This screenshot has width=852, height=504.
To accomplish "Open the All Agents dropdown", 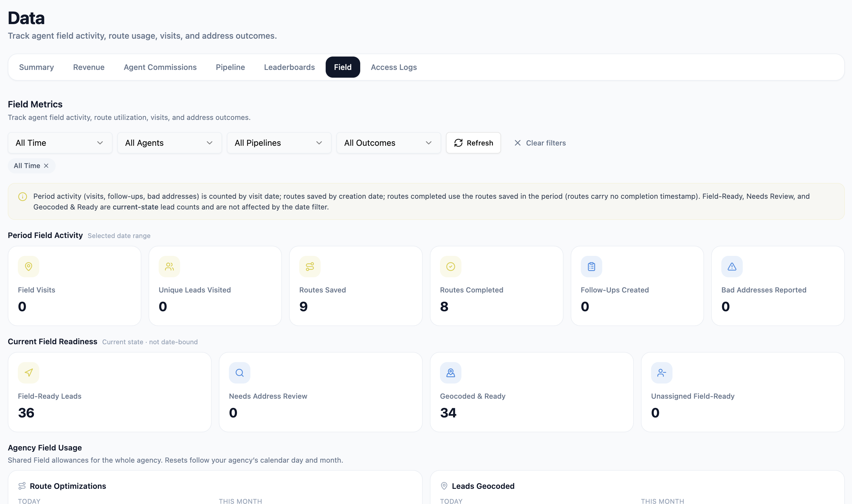I will point(169,143).
